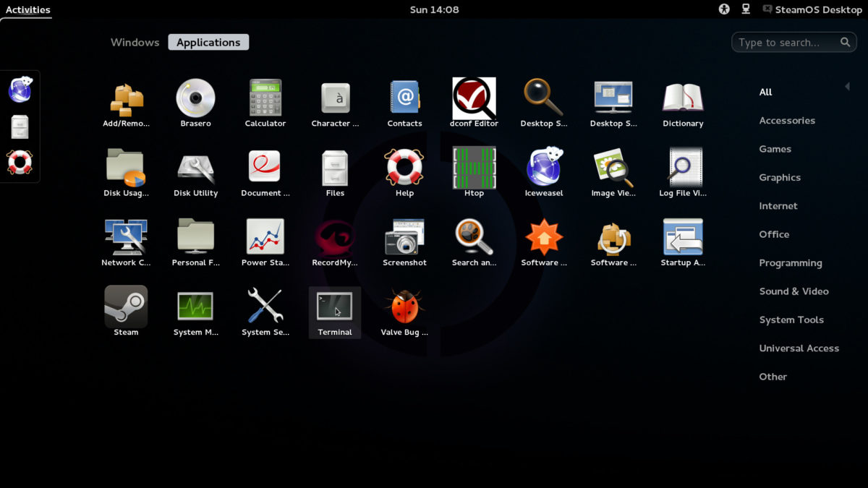
Task: Click the Activities menu
Action: [27, 9]
